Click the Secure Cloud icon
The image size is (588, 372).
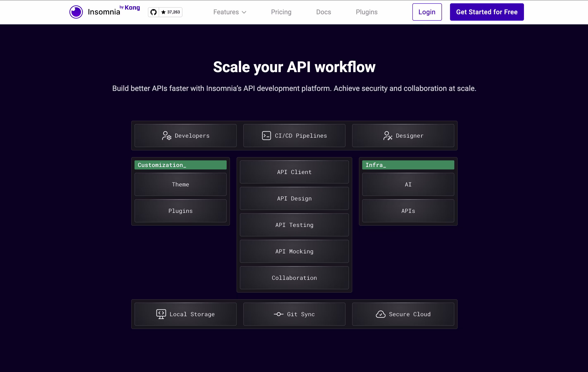point(380,314)
